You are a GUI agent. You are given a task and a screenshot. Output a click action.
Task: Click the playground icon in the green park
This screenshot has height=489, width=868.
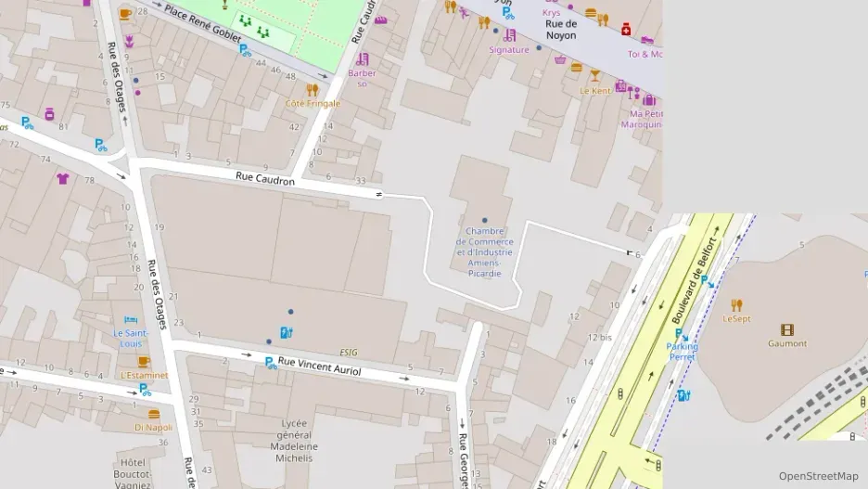click(246, 20)
